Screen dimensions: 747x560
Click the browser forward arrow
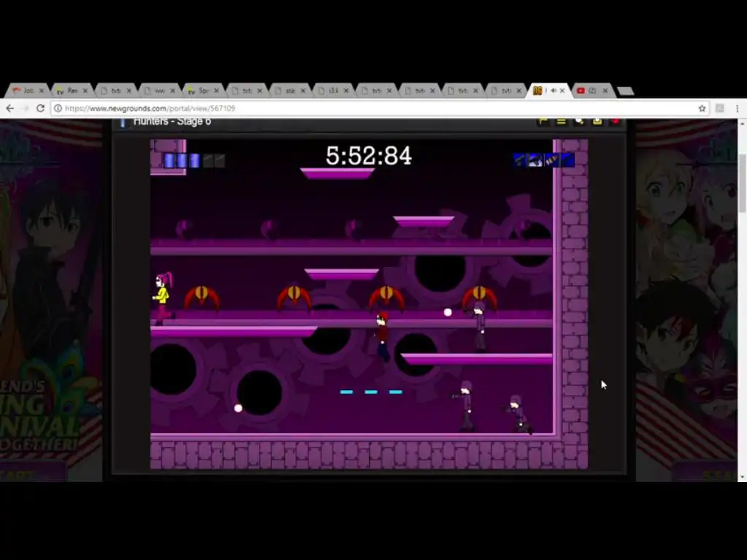pos(25,109)
